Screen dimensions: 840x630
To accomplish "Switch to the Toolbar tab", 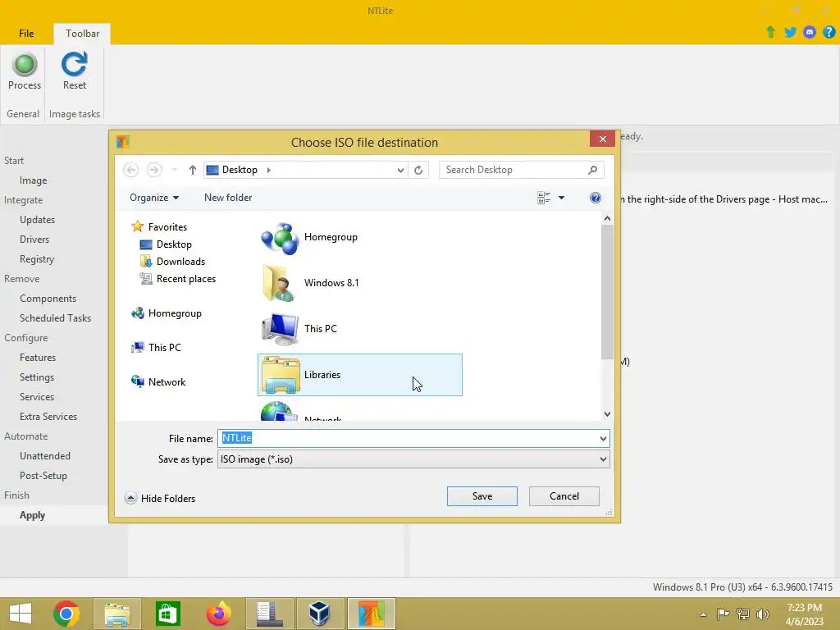I will click(83, 33).
